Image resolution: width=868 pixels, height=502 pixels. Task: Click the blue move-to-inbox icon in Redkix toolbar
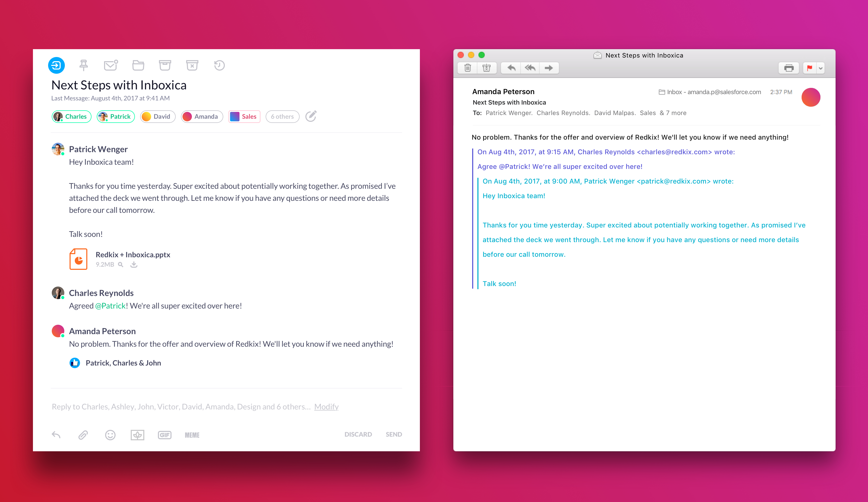coord(56,65)
